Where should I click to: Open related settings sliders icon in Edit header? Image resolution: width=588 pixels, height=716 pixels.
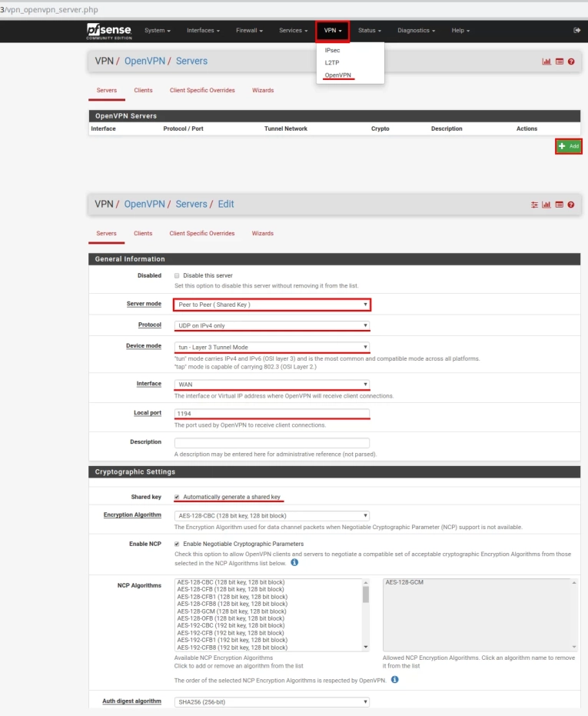(534, 205)
